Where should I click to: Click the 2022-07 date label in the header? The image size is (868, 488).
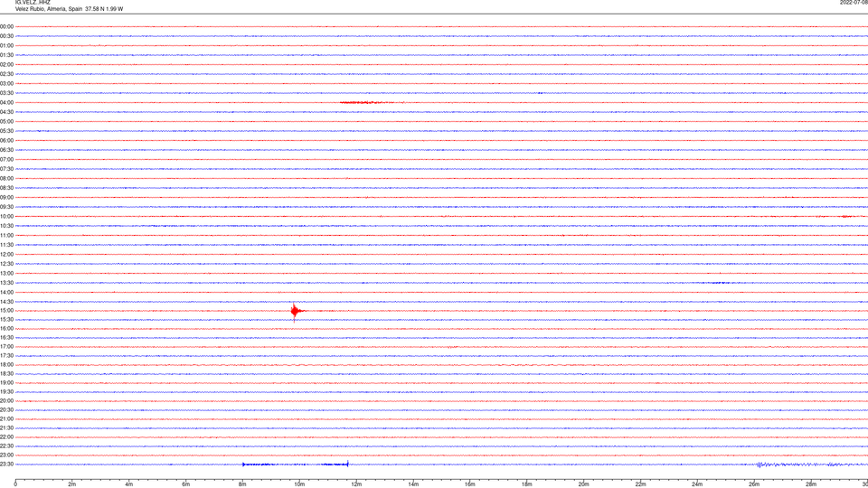tap(854, 2)
